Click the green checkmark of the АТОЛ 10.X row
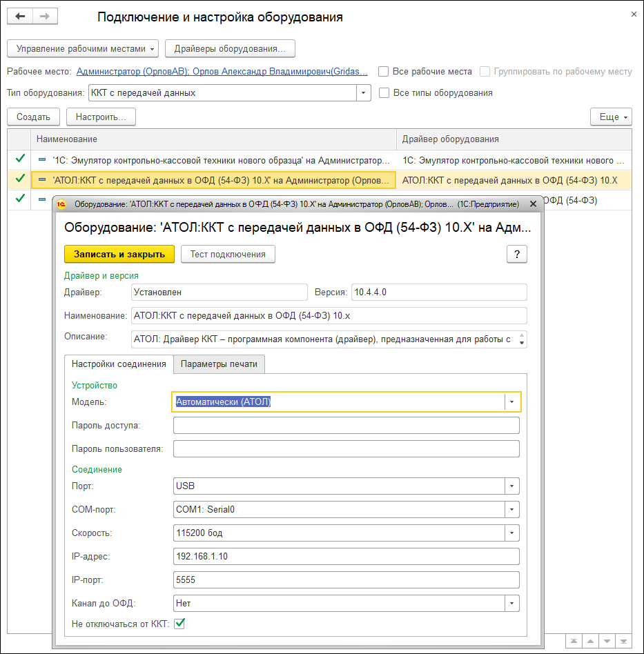Viewport: 644px width, 654px height. pyautogui.click(x=20, y=179)
